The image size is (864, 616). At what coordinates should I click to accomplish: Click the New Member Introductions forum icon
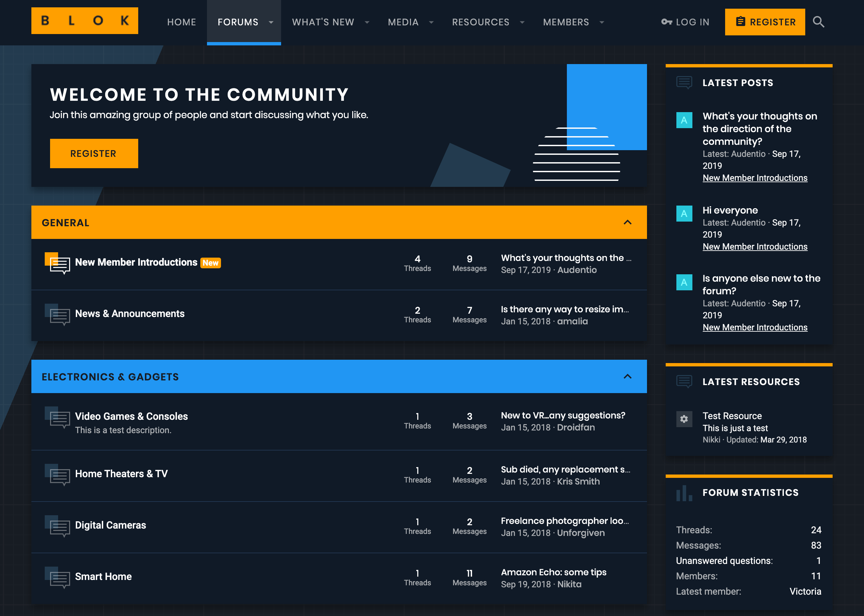point(58,263)
